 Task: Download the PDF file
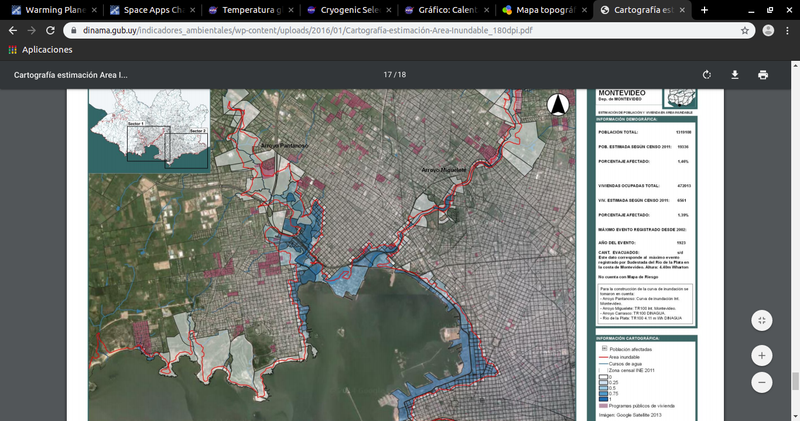(735, 75)
